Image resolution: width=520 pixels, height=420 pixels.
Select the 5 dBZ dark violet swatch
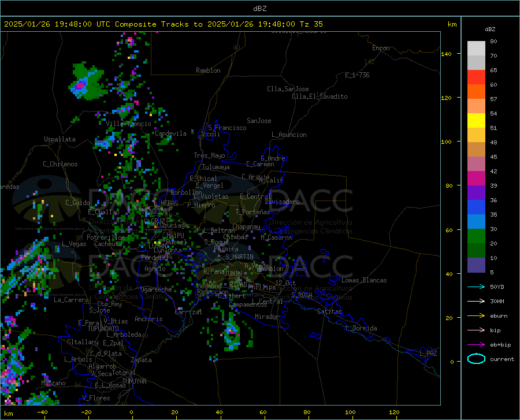476,265
